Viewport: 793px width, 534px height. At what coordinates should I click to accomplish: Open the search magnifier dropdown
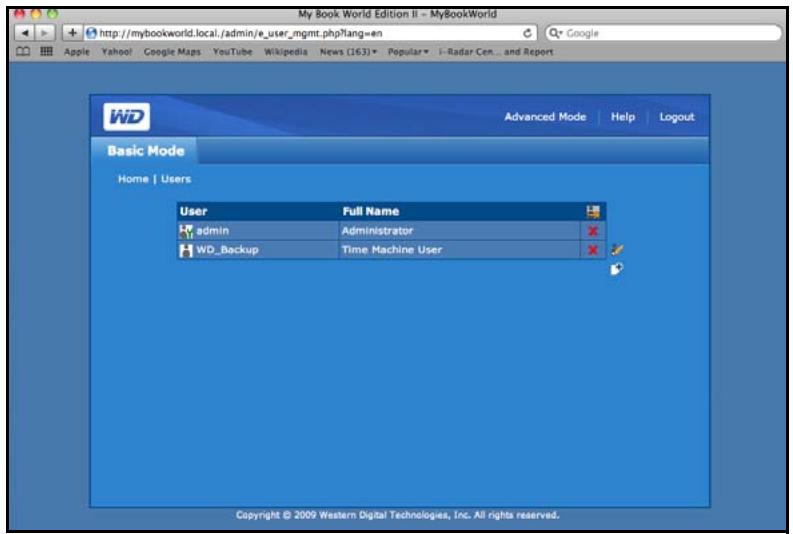556,33
